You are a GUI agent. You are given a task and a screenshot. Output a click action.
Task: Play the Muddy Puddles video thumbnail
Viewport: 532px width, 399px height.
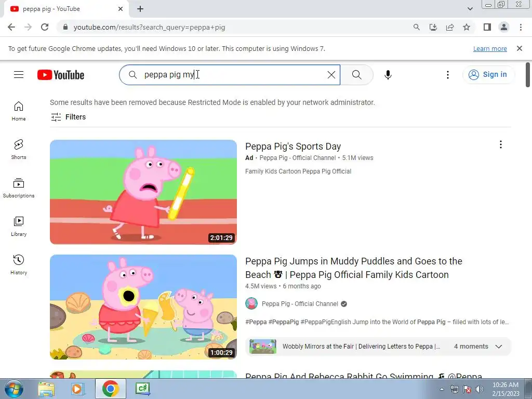click(143, 307)
